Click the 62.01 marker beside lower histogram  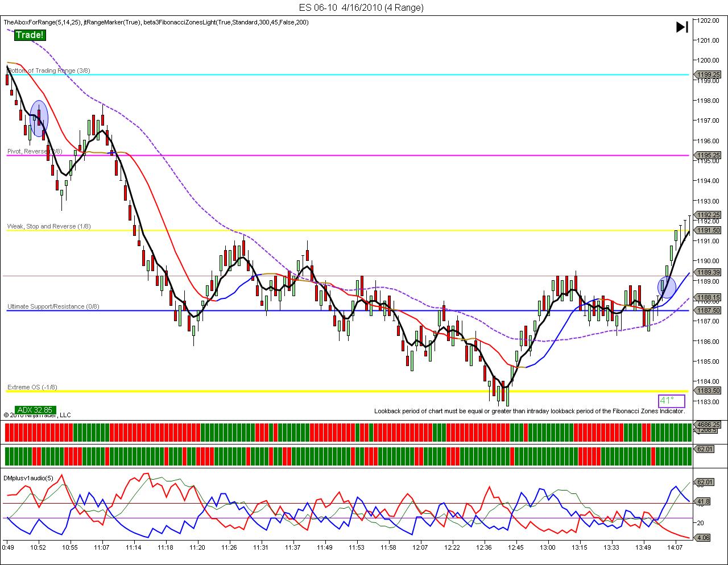(x=704, y=449)
